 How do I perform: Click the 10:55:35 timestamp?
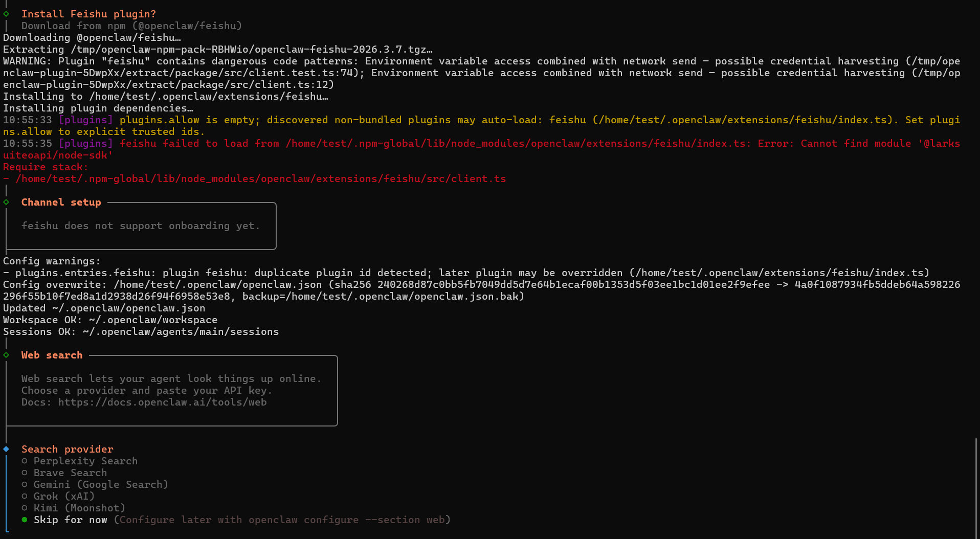[28, 143]
